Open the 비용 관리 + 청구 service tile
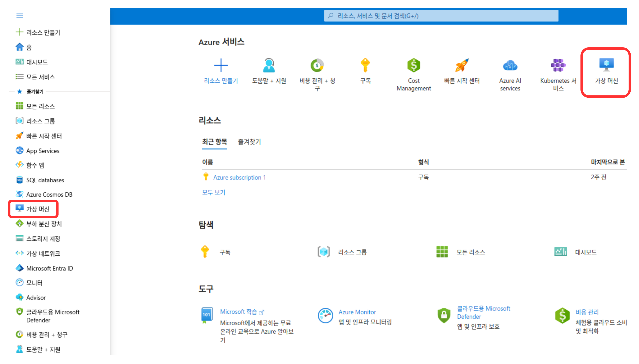 pos(317,75)
